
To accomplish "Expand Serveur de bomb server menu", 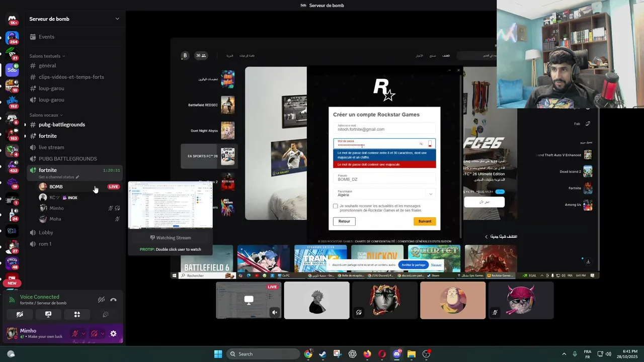I will click(74, 19).
